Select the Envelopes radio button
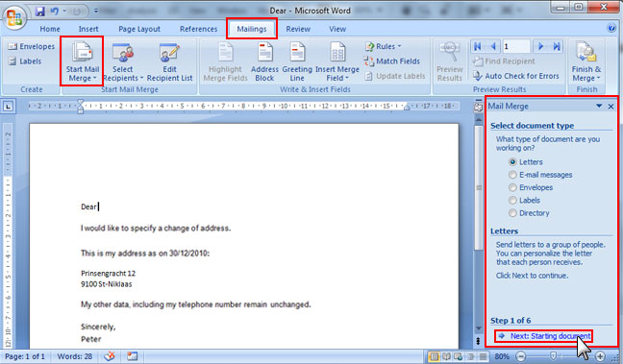The image size is (623, 364). coord(512,187)
